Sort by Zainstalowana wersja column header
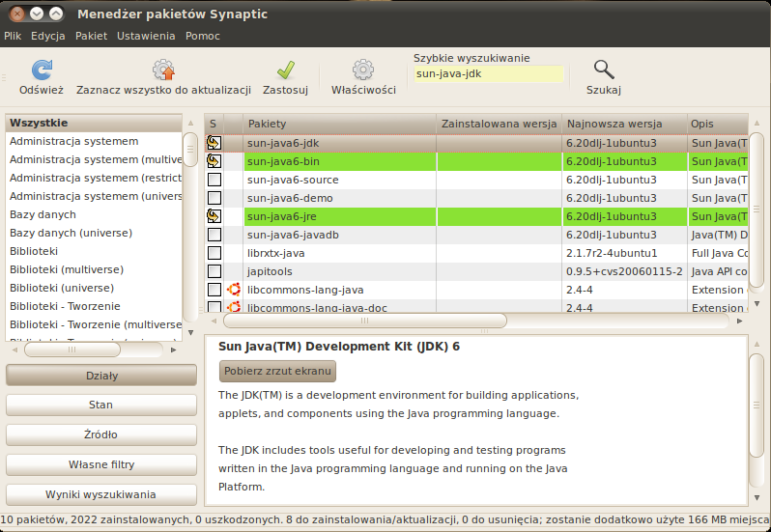The width and height of the screenshot is (771, 532). point(500,124)
